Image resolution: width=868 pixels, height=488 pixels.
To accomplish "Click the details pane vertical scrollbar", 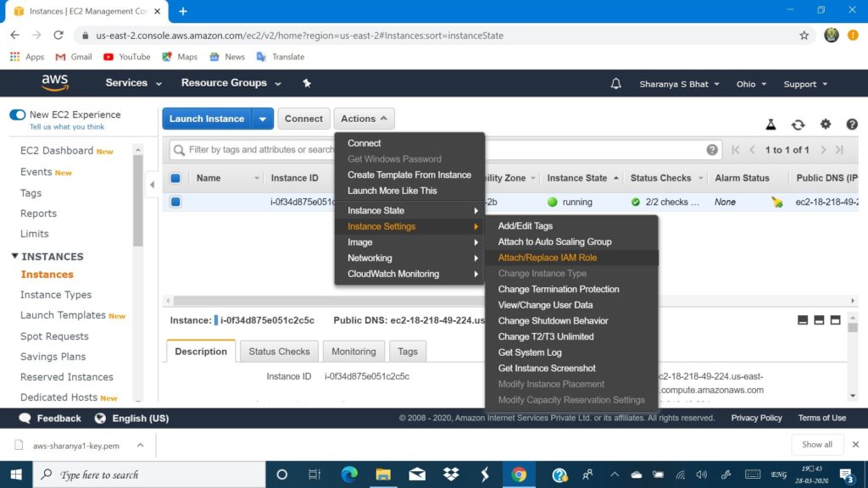I will point(853,327).
